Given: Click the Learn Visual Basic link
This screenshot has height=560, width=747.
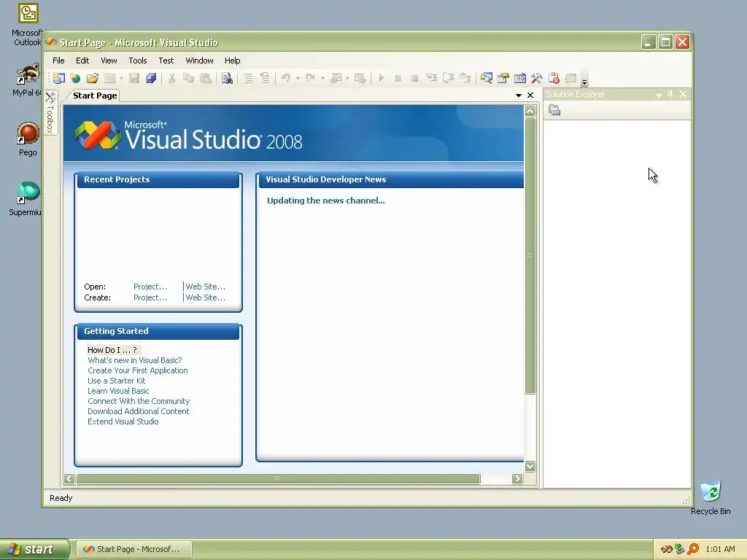Looking at the screenshot, I should (118, 391).
